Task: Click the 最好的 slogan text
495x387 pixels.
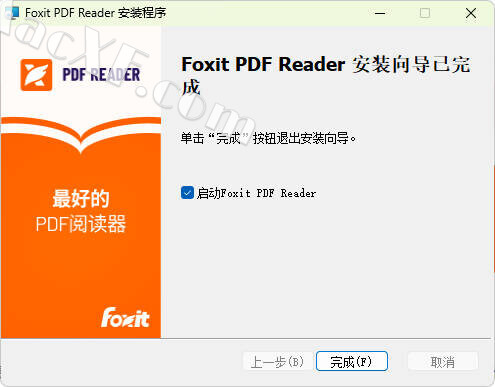Action: pyautogui.click(x=81, y=199)
